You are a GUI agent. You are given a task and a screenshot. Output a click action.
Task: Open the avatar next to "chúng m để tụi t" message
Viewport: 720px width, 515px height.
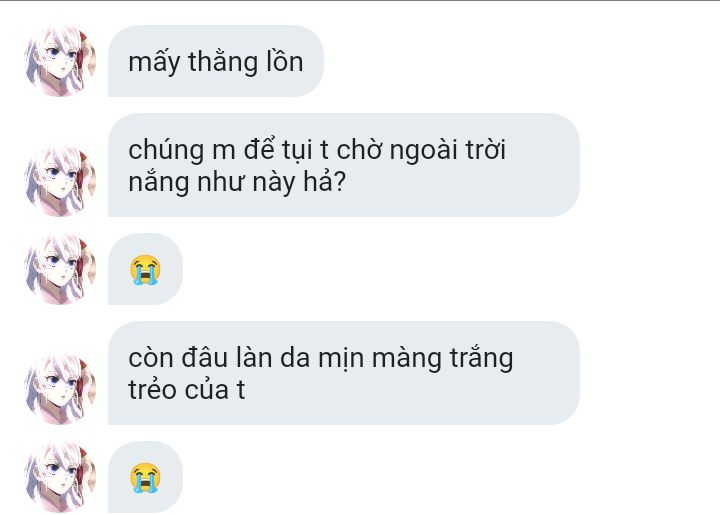[60, 181]
